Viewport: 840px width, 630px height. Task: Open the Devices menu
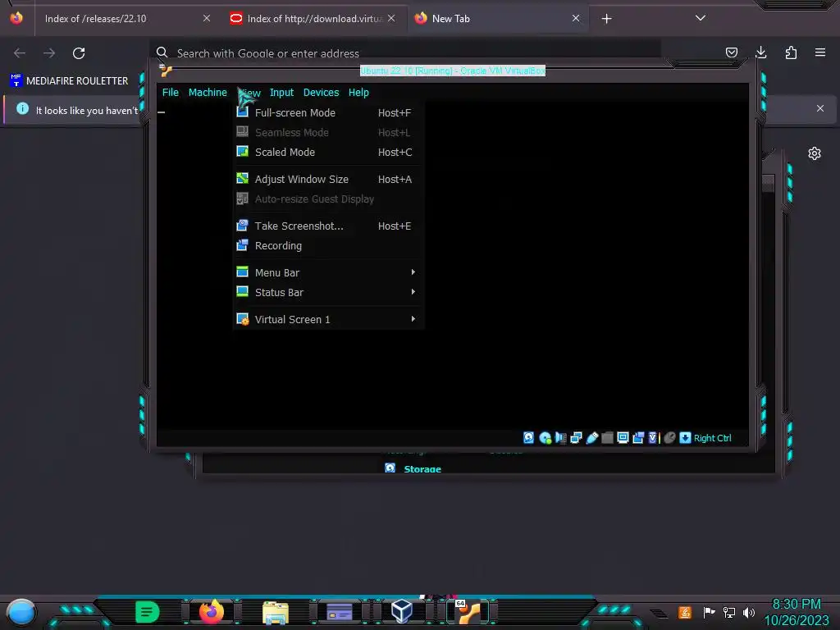(321, 92)
